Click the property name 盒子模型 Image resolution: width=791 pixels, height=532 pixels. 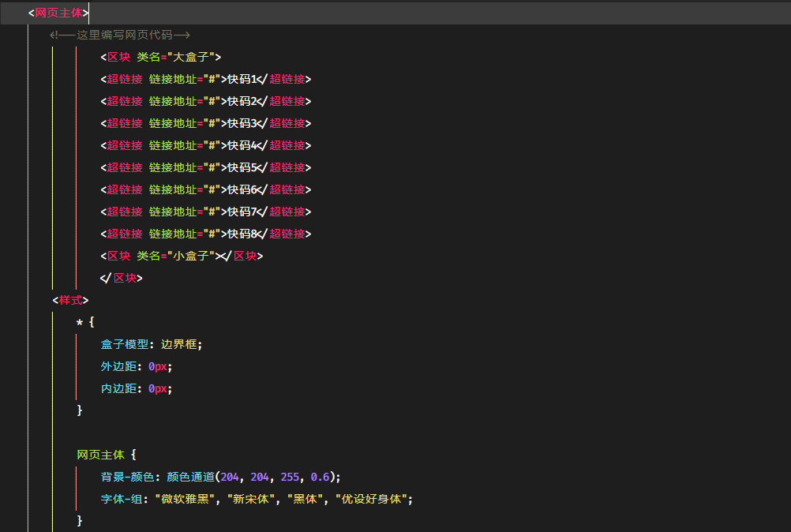(124, 344)
